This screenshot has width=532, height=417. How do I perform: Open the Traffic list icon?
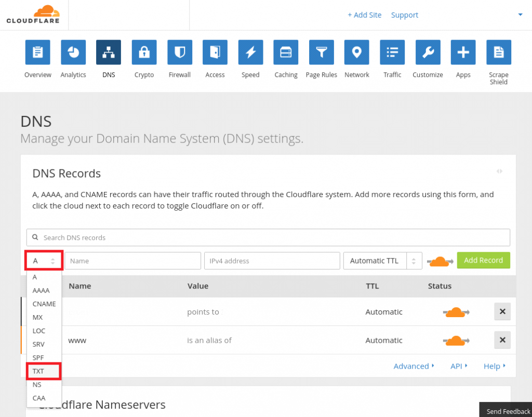[393, 52]
